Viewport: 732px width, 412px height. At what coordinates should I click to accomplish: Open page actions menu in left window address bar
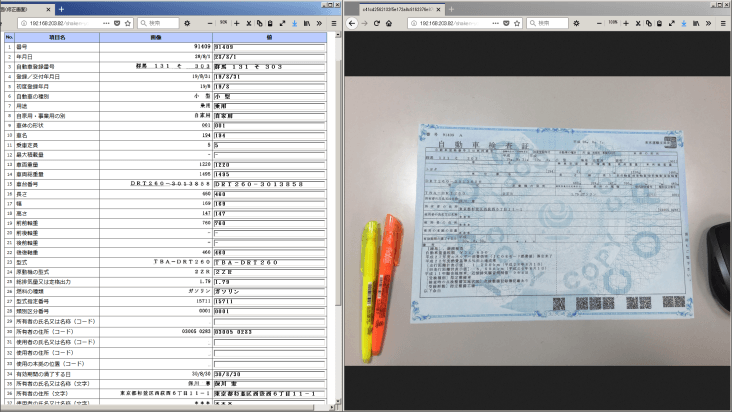coord(106,23)
